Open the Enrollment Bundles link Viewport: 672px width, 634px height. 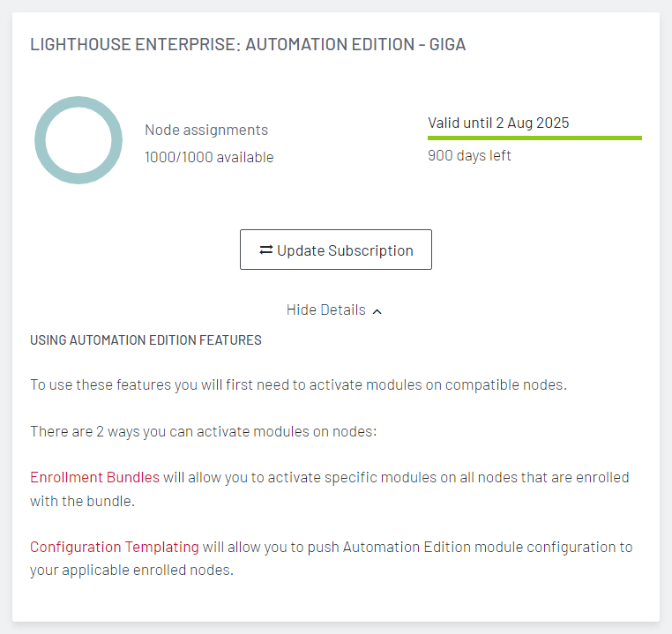[x=94, y=477]
